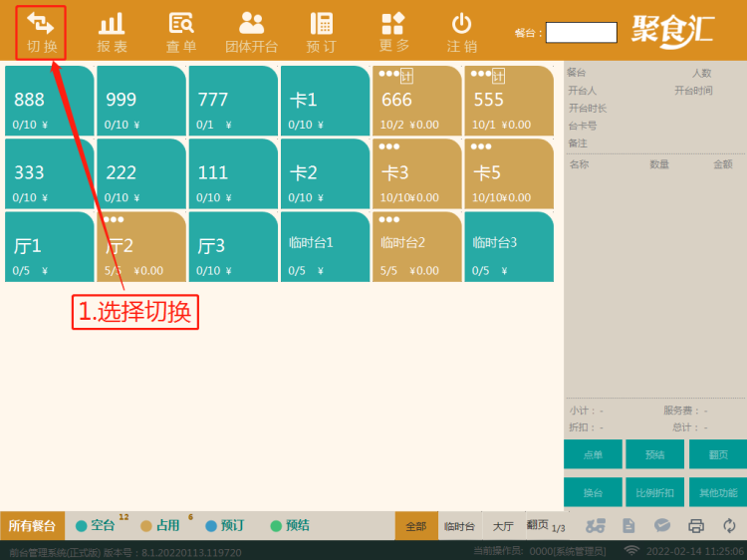Select table 厅3
Screen dimensions: 747x560
(x=233, y=247)
